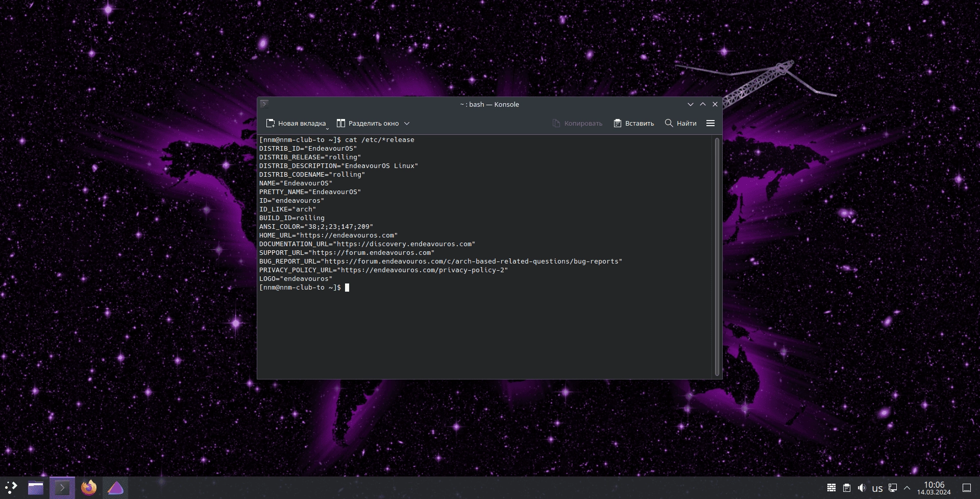This screenshot has height=499, width=980.
Task: Click the SUPPORT_URL forum.endeavouros.com line
Action: tap(347, 252)
